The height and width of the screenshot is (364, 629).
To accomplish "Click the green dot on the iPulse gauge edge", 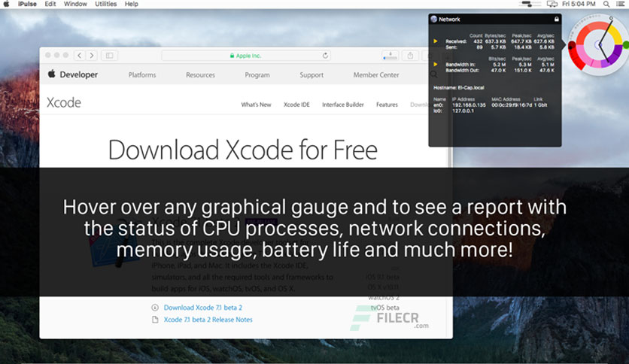I will tap(626, 45).
